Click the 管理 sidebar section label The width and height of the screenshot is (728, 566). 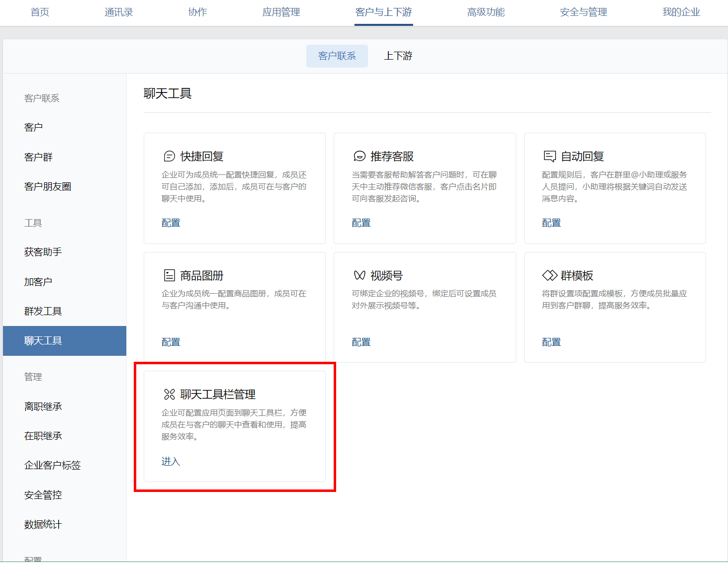coord(33,377)
